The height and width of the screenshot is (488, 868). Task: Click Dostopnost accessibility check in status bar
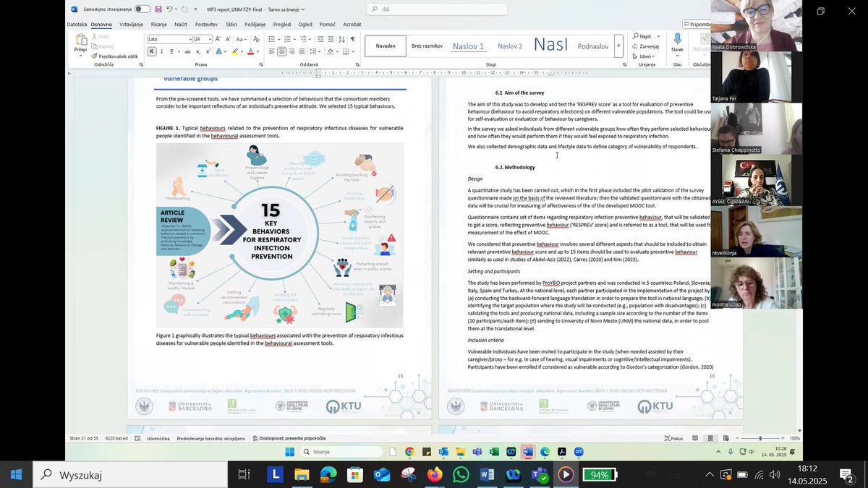[x=289, y=438]
